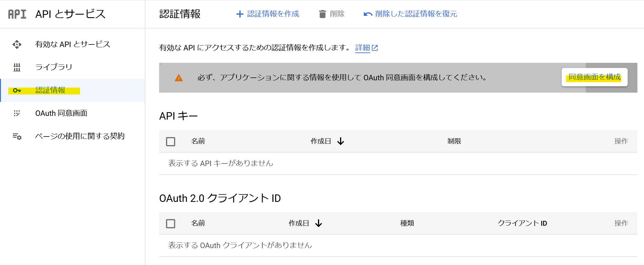Image resolution: width=644 pixels, height=265 pixels.
Task: Click 認証情報を作成 button
Action: [x=268, y=14]
